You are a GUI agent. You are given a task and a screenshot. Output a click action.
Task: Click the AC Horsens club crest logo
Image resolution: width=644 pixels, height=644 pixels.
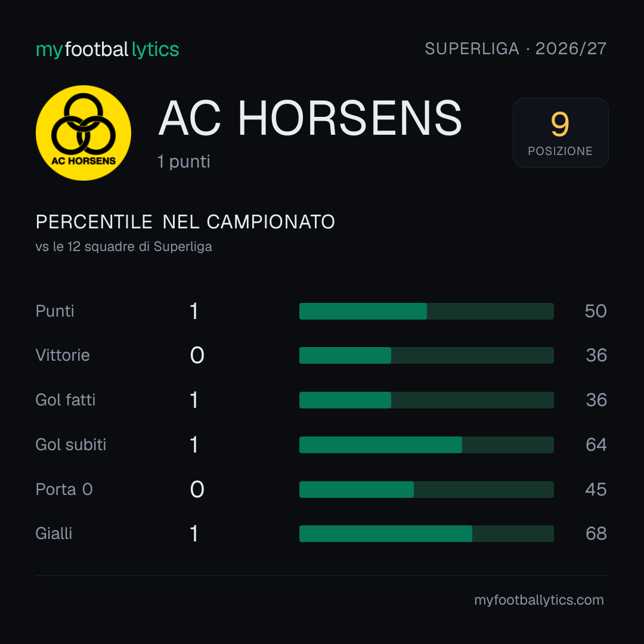point(83,132)
